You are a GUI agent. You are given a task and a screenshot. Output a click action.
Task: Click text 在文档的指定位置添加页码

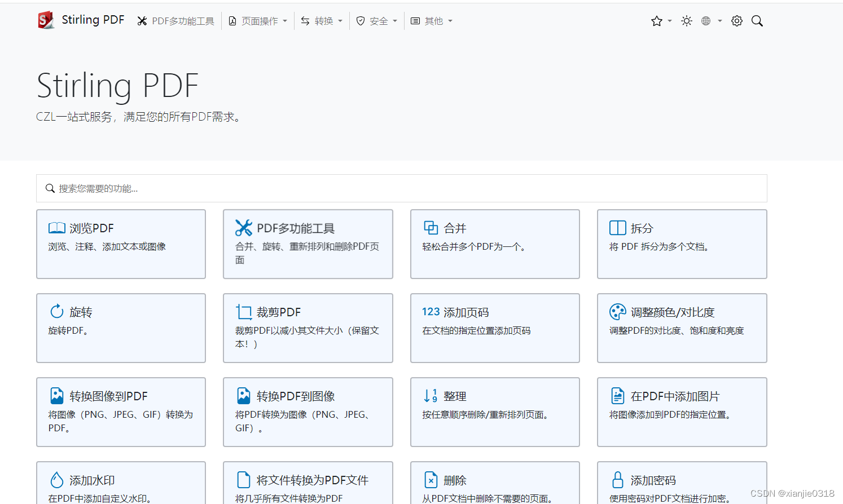476,330
